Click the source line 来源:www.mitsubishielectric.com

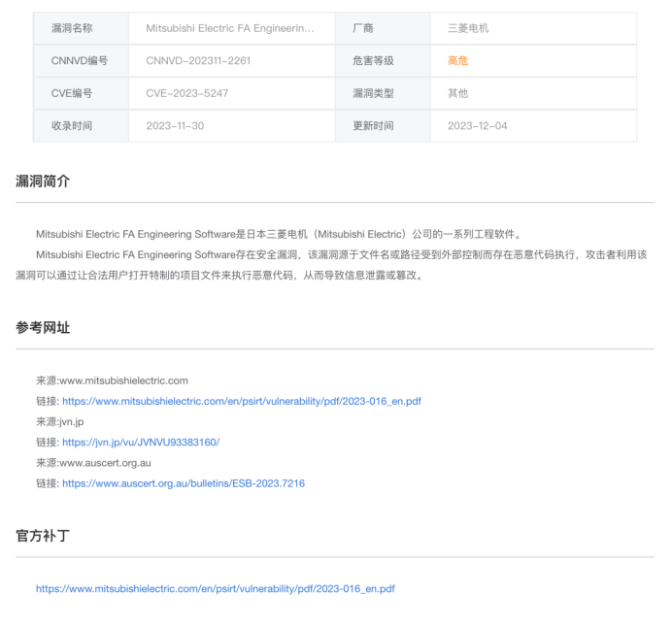tap(112, 380)
